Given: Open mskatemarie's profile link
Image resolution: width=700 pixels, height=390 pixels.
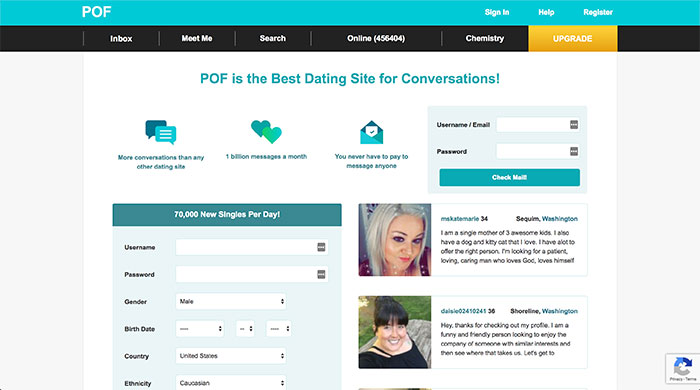Looking at the screenshot, I should click(459, 219).
